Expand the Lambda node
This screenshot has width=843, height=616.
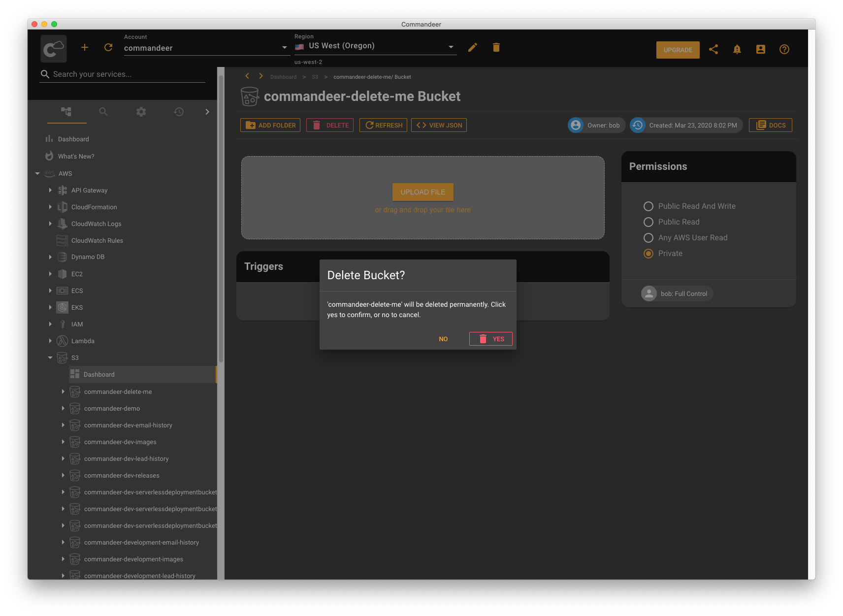pos(50,341)
